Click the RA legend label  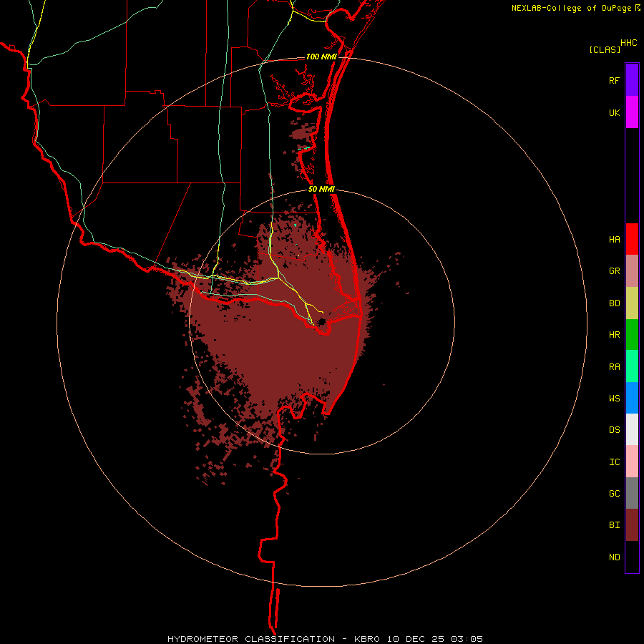(614, 367)
